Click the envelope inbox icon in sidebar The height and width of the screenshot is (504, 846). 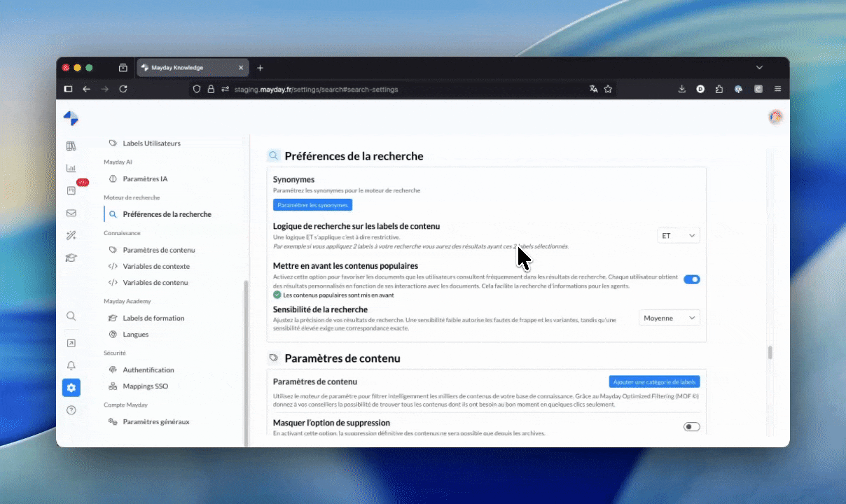pos(71,213)
